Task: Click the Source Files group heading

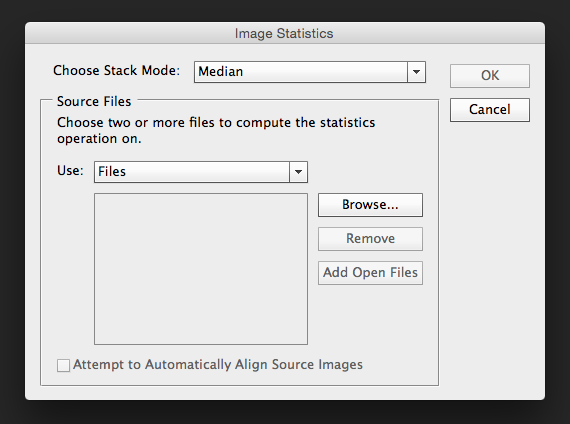Action: pyautogui.click(x=94, y=101)
